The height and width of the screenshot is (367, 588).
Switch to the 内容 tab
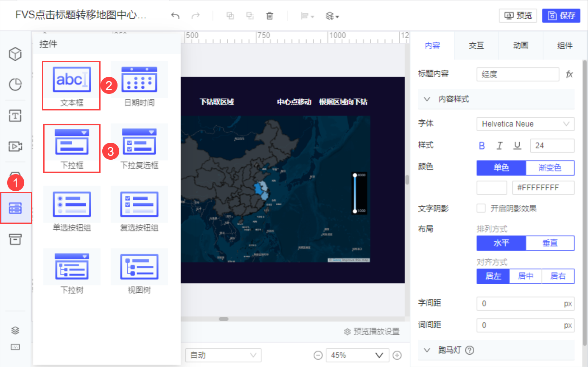click(432, 45)
